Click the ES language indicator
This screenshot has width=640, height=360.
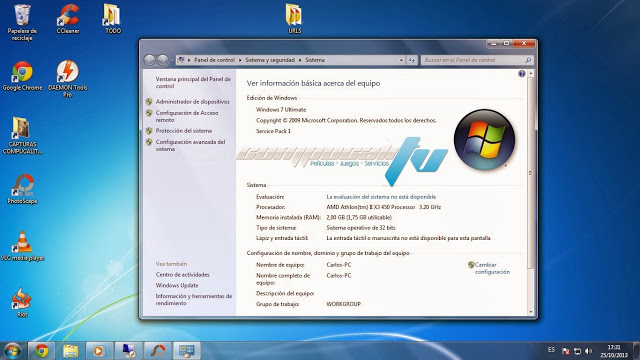[x=551, y=350]
